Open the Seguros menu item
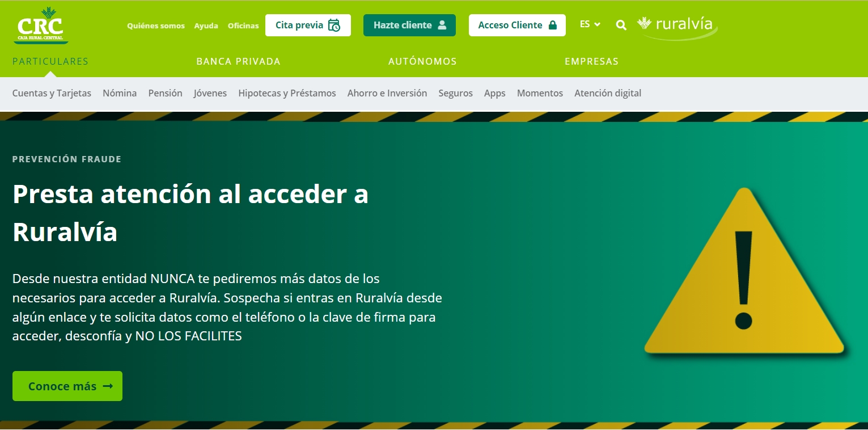Image resolution: width=868 pixels, height=430 pixels. coord(455,93)
